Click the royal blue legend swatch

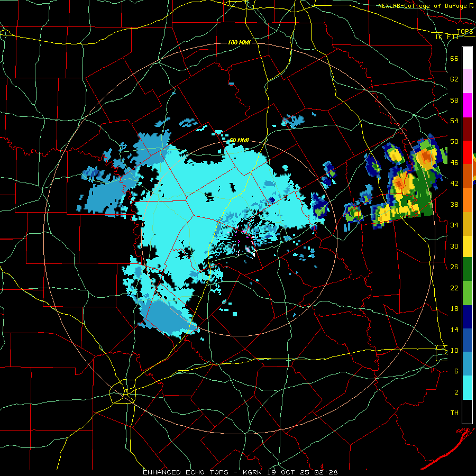[x=467, y=340]
